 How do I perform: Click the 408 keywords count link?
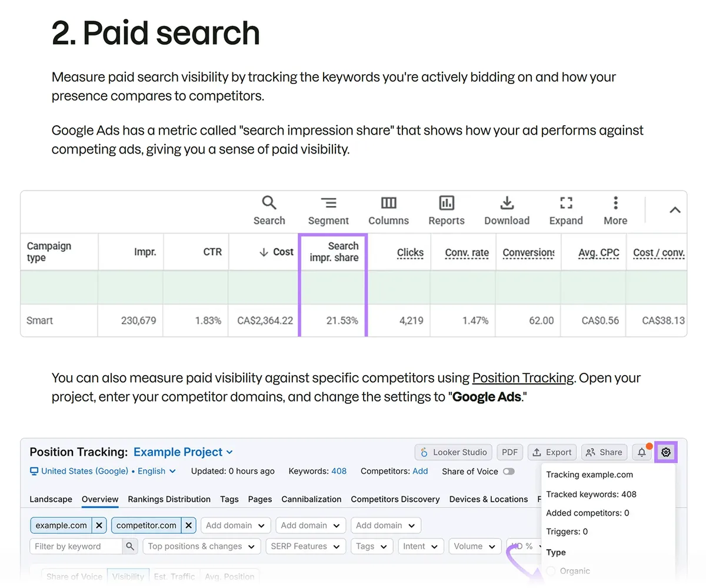coord(339,471)
